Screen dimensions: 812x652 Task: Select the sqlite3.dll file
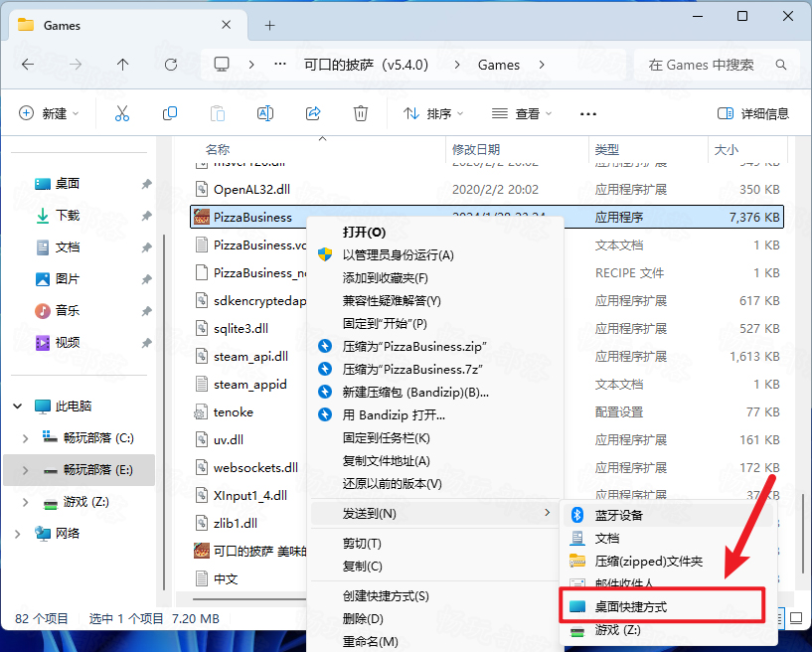click(x=241, y=329)
